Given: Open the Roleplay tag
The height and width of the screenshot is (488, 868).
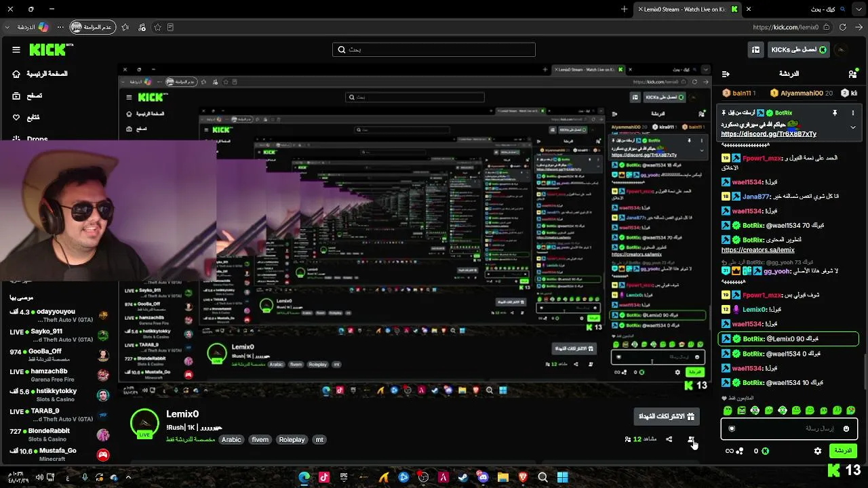Looking at the screenshot, I should coord(292,439).
